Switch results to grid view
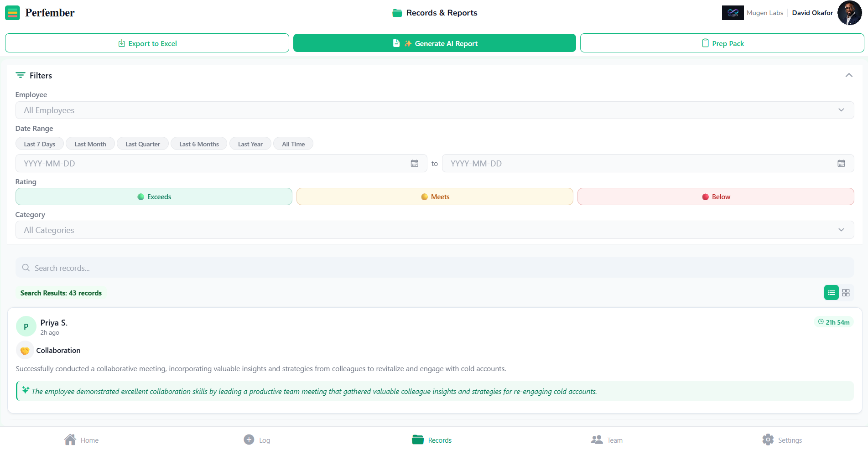The image size is (868, 450). [846, 292]
